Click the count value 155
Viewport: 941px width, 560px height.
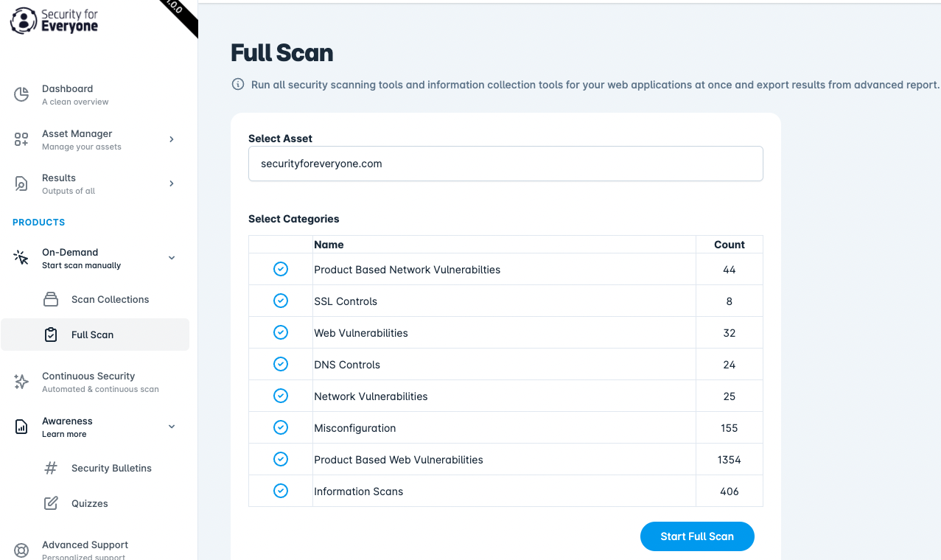(x=730, y=428)
